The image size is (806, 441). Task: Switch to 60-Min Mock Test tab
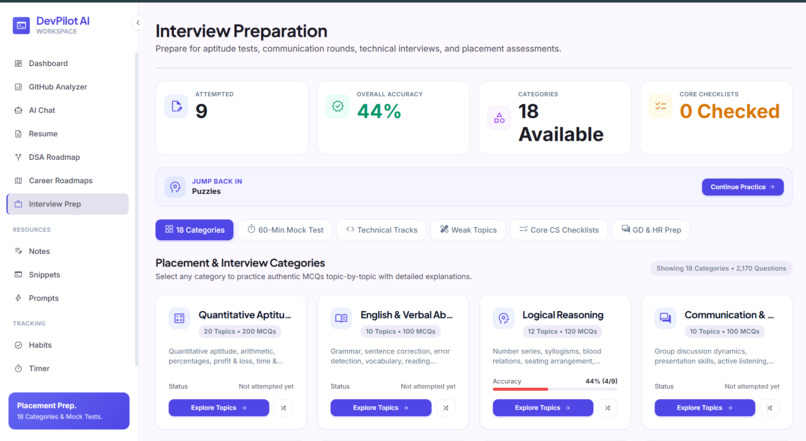click(285, 230)
